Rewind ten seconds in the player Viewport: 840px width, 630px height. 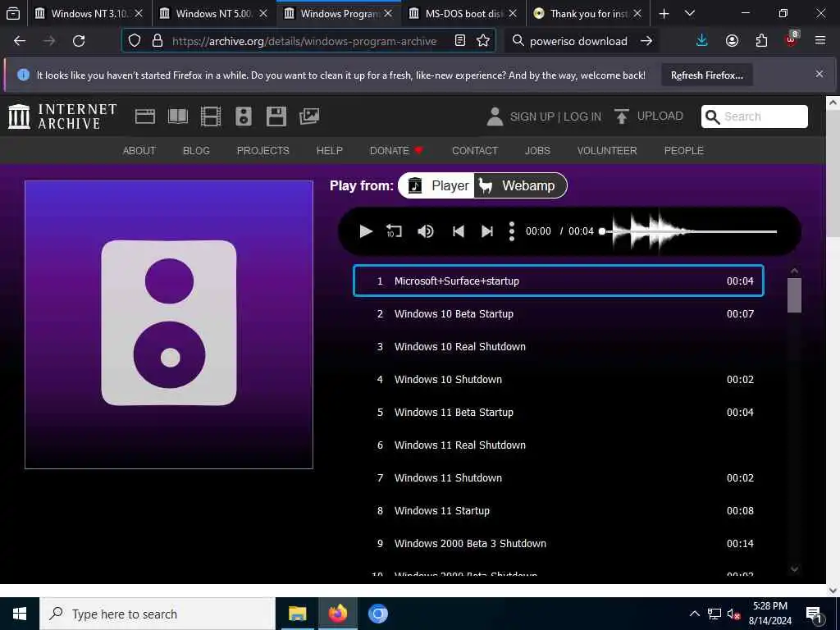coord(394,231)
